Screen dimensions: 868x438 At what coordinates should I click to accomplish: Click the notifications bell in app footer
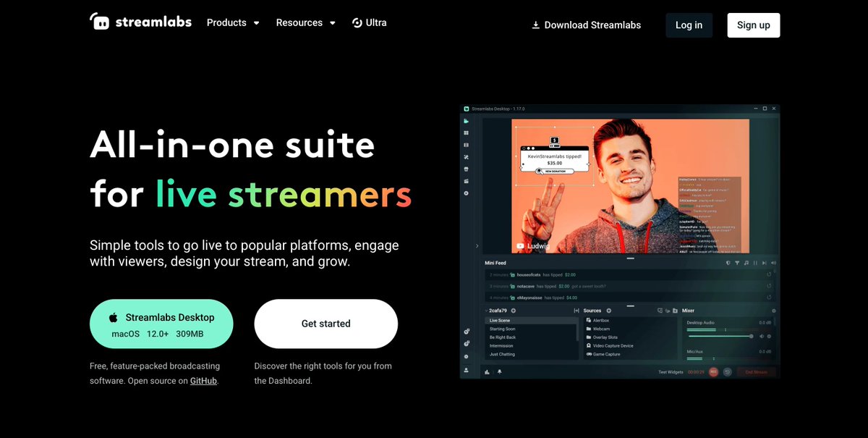[500, 372]
